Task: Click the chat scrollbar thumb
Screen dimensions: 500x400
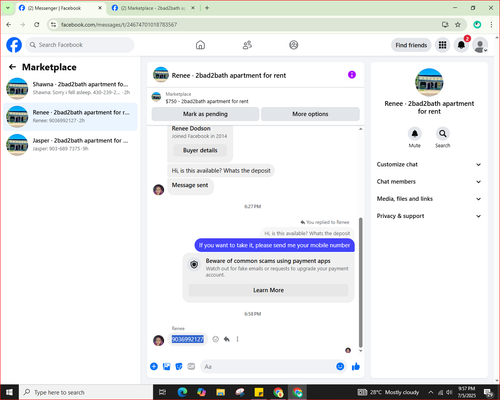Action: pyautogui.click(x=360, y=283)
